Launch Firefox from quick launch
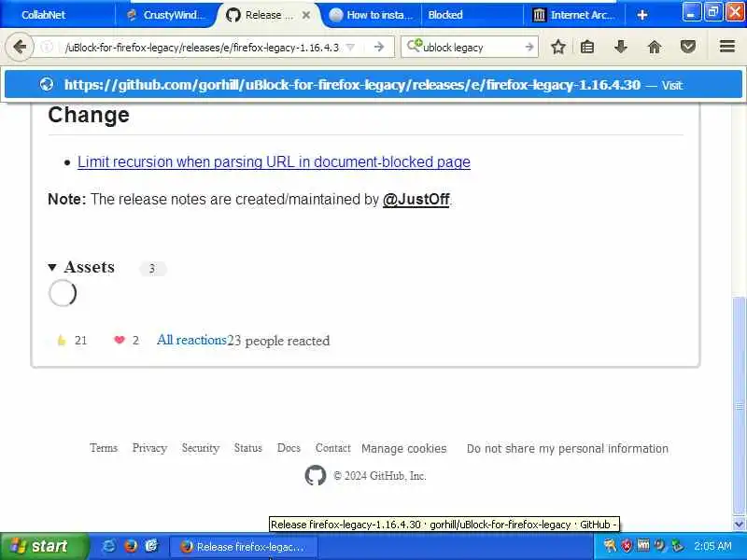The image size is (747, 560). tap(130, 546)
